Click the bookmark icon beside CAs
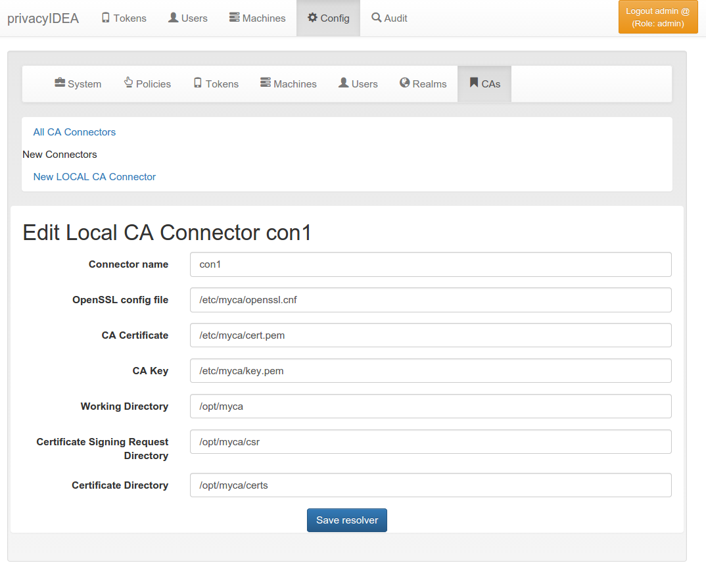706x588 pixels. pyautogui.click(x=473, y=83)
